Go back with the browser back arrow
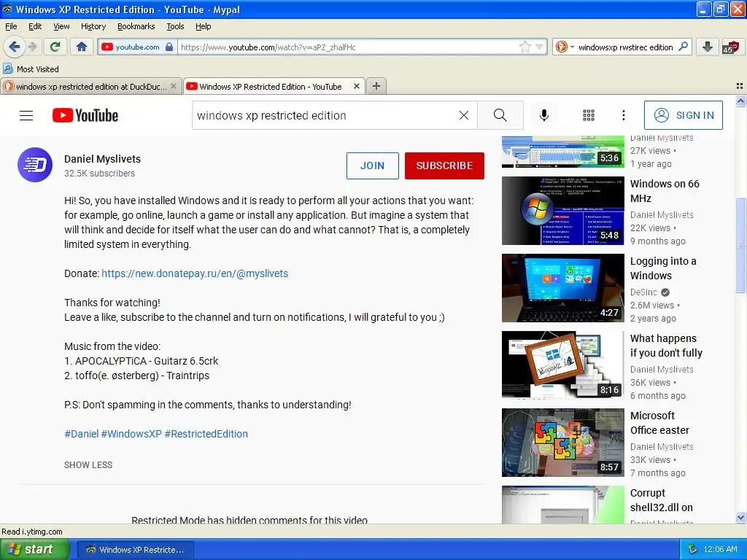747x560 pixels. 14,47
